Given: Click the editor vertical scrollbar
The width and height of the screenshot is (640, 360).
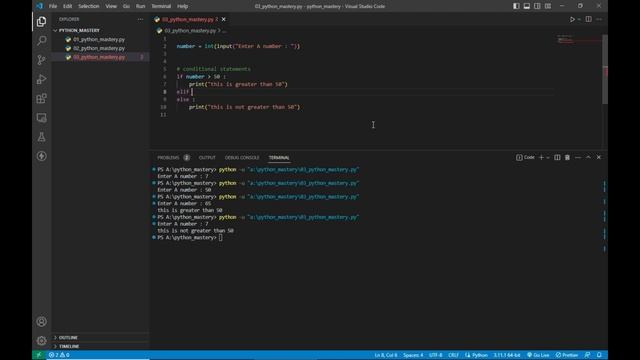Looking at the screenshot, I should [605, 69].
